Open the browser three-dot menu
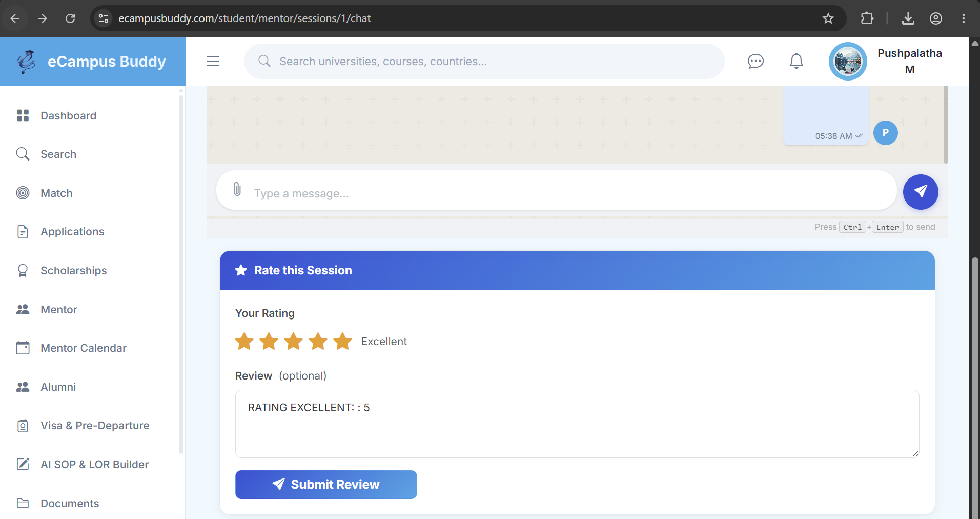980x519 pixels. click(x=964, y=18)
